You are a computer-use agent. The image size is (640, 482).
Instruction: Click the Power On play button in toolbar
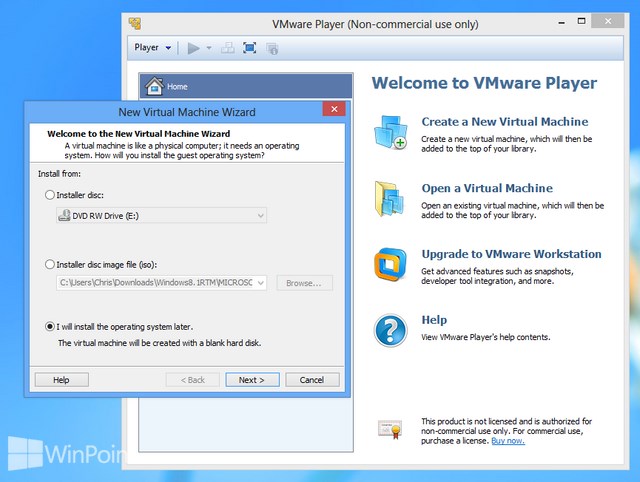[x=193, y=49]
